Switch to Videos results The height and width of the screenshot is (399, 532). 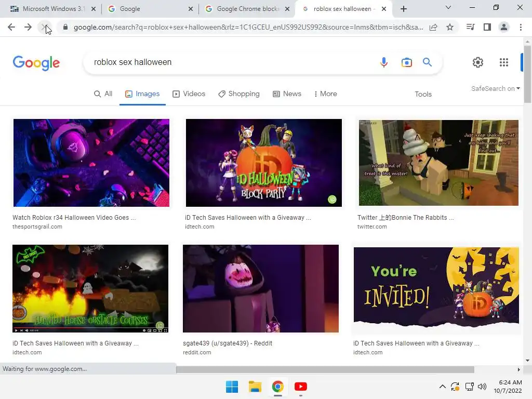tap(189, 94)
